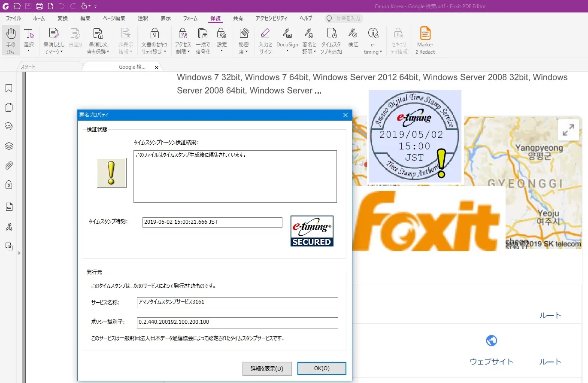Open Document Security Settings (文書のセキュリティ設定)

tap(155, 41)
